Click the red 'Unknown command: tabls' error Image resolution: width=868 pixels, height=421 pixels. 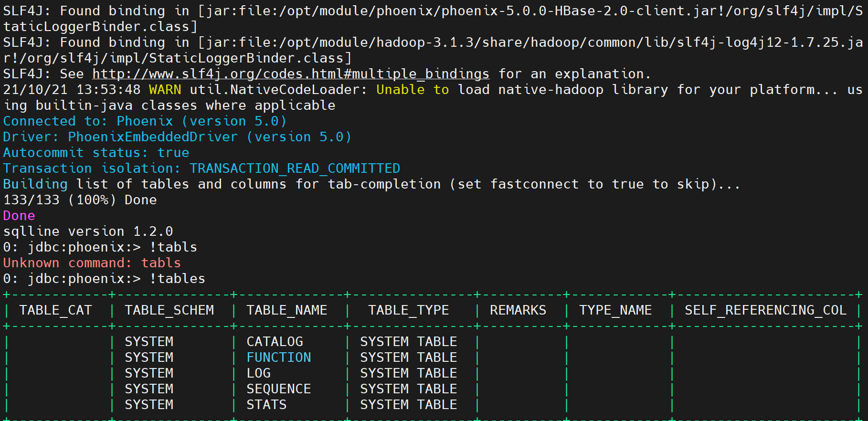(92, 263)
